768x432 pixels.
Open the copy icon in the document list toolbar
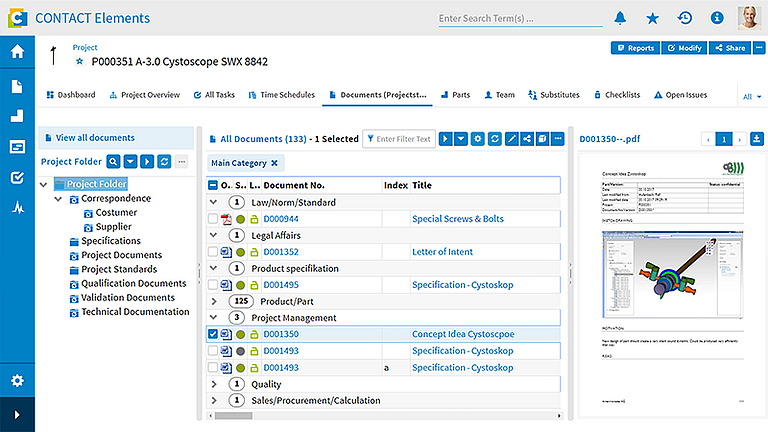tap(543, 139)
